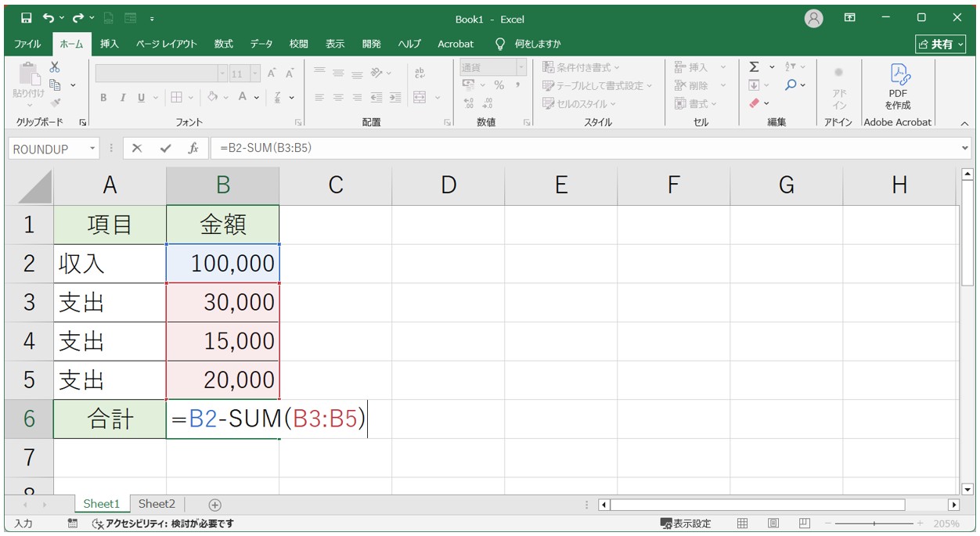Confirm the formula with the checkmark
The height and width of the screenshot is (536, 980).
point(165,148)
